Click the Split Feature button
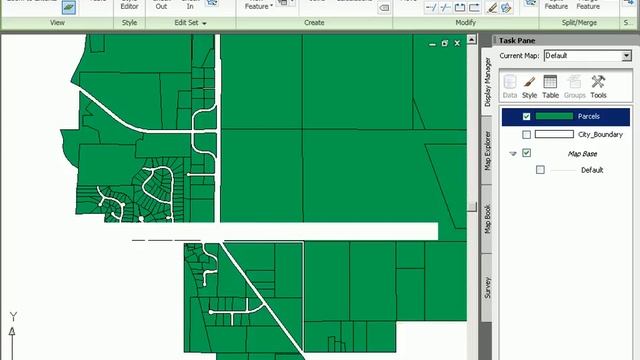The width and height of the screenshot is (640, 360). 556,5
